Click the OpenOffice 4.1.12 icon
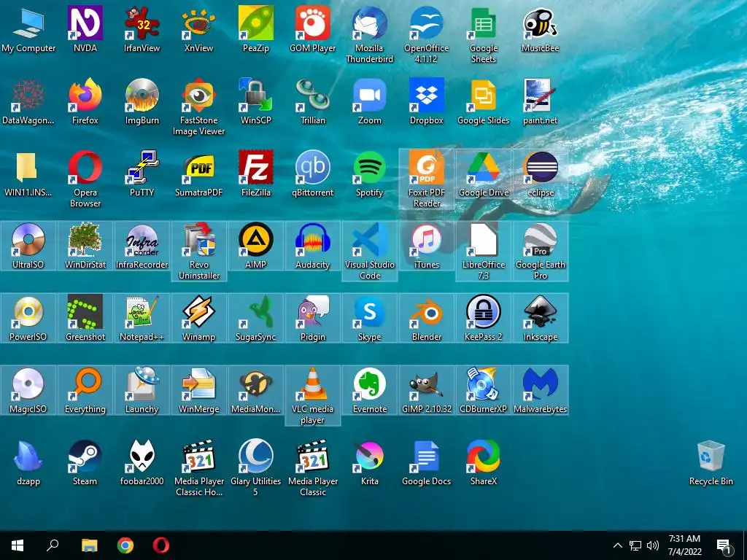Viewport: 747px width, 560px height. (x=426, y=34)
